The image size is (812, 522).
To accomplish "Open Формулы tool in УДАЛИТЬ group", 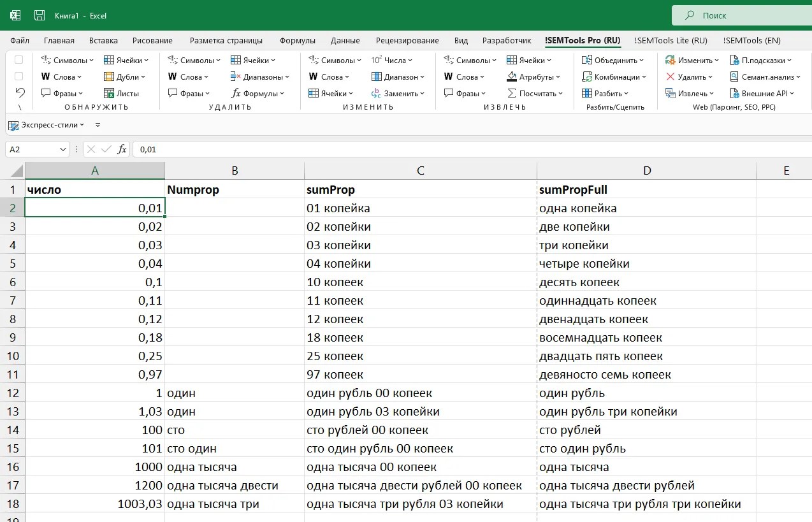I will pos(236,94).
